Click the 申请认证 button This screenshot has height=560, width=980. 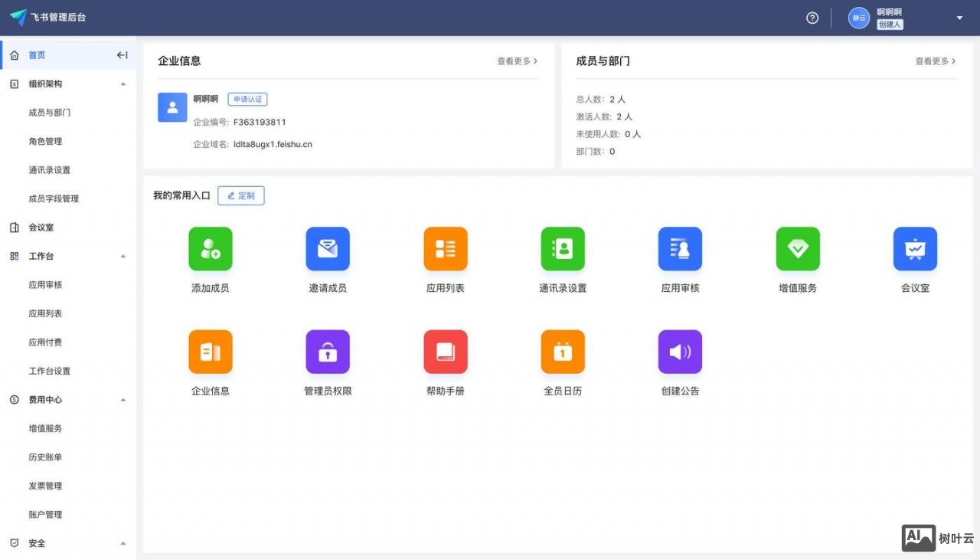(247, 99)
